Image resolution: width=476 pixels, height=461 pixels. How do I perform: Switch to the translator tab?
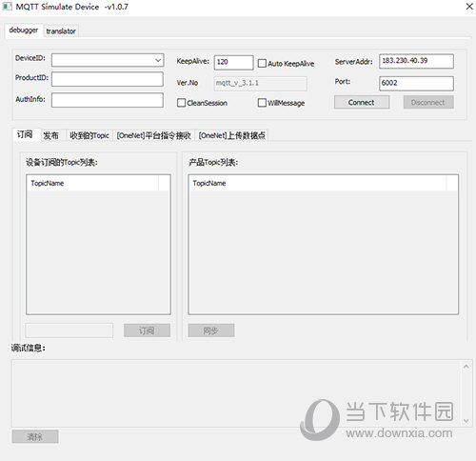pos(61,31)
